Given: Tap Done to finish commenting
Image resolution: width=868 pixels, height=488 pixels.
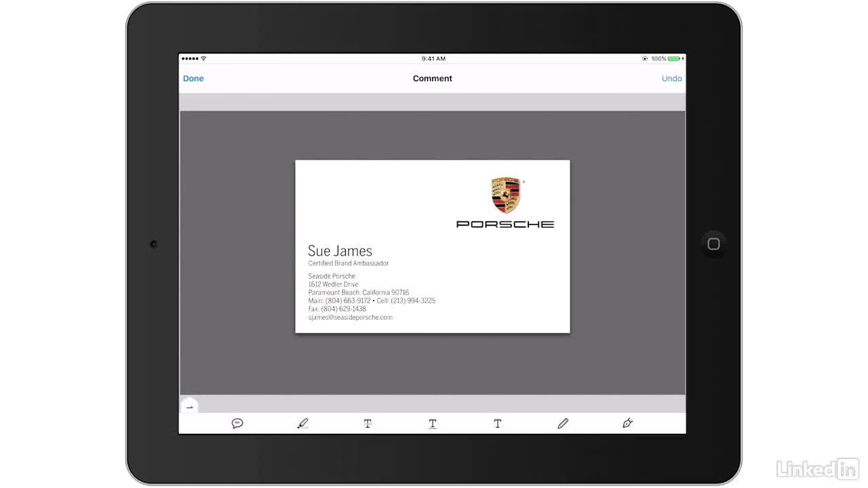Looking at the screenshot, I should point(193,79).
